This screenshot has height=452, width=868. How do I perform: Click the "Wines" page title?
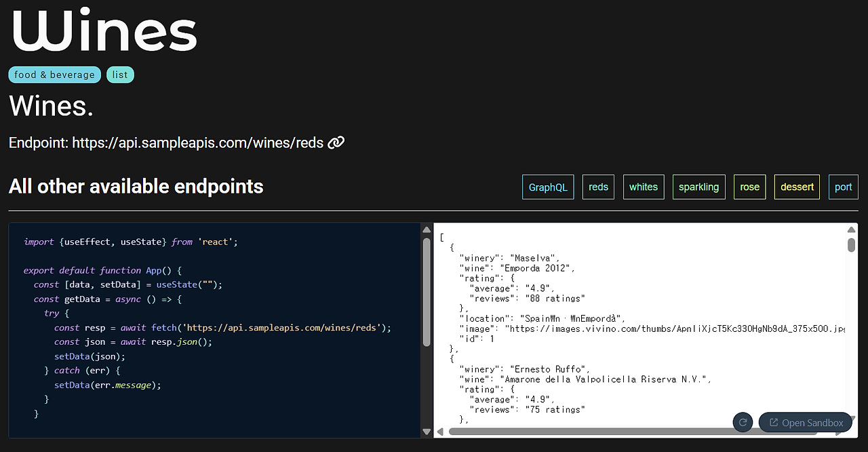[104, 31]
